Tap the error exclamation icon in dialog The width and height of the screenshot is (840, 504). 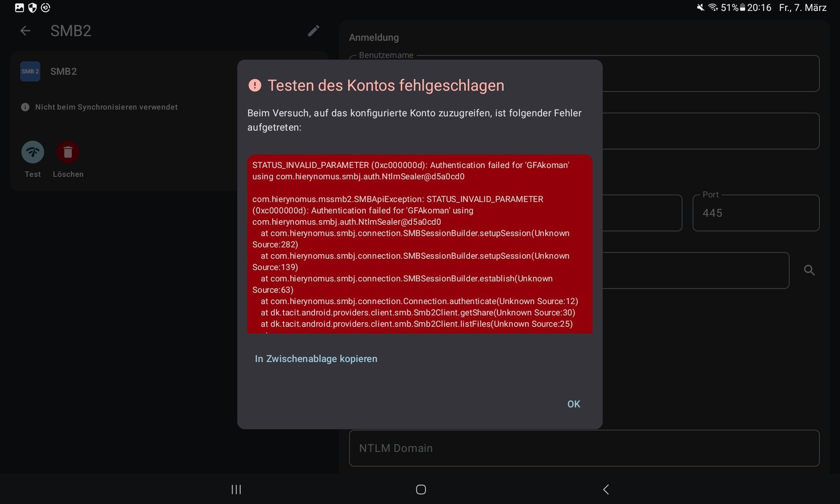(255, 85)
